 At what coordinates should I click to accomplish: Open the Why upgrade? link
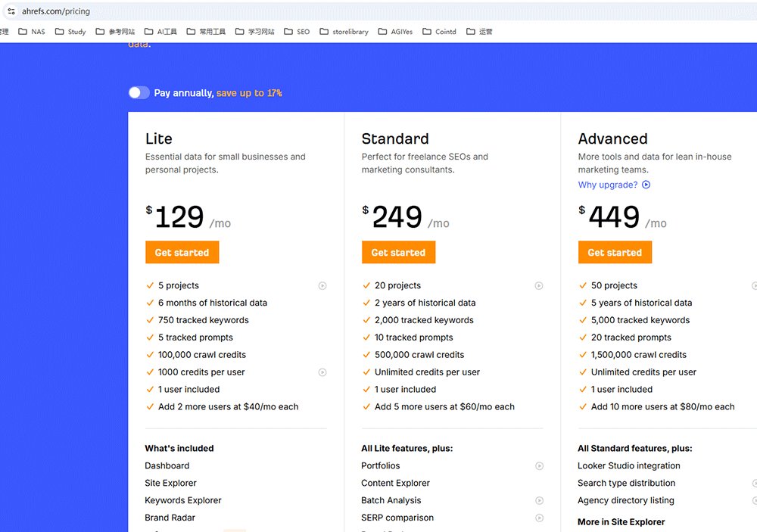point(608,185)
